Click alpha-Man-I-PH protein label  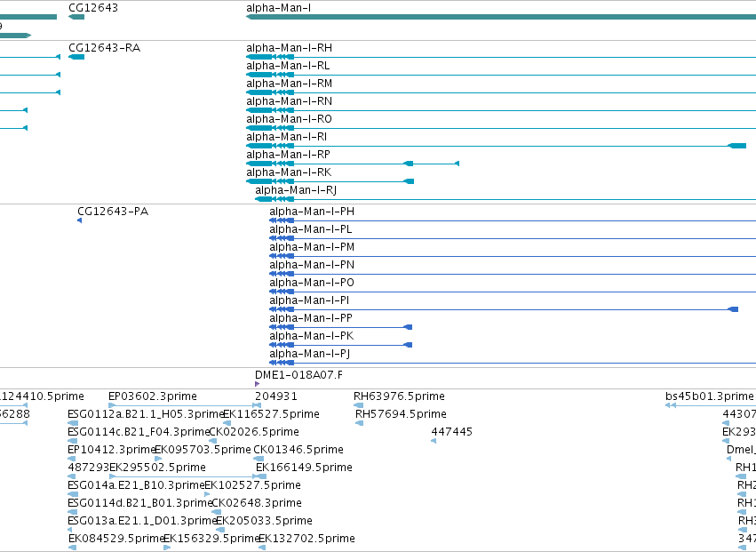point(312,212)
